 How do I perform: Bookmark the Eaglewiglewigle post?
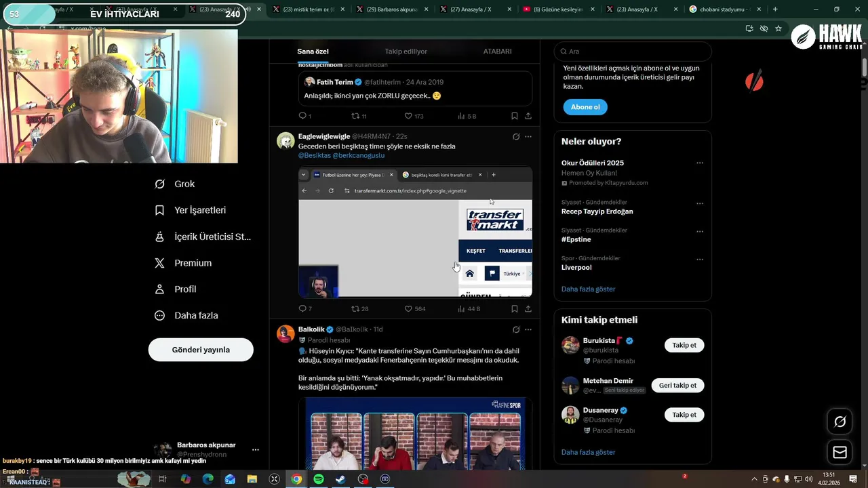[x=515, y=308]
